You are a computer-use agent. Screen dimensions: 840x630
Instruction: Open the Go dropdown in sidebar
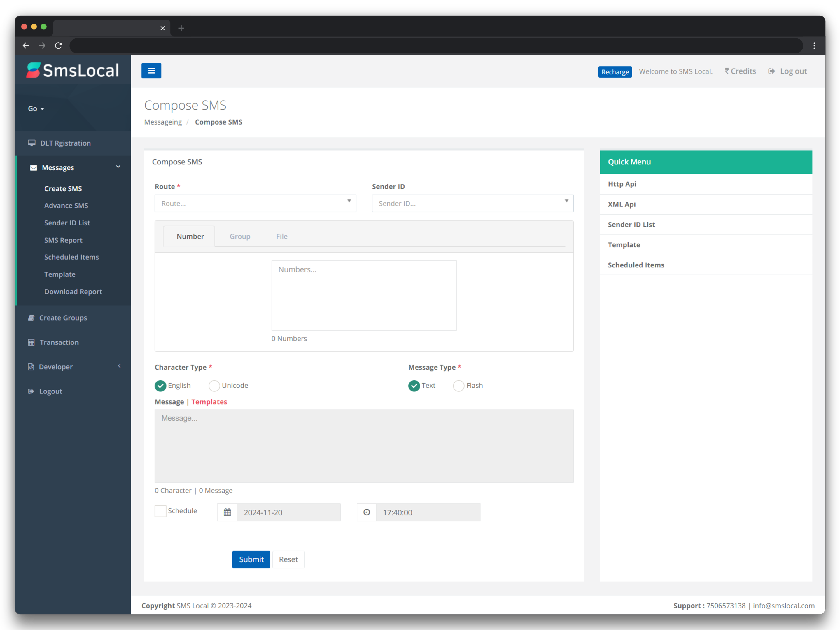tap(36, 108)
